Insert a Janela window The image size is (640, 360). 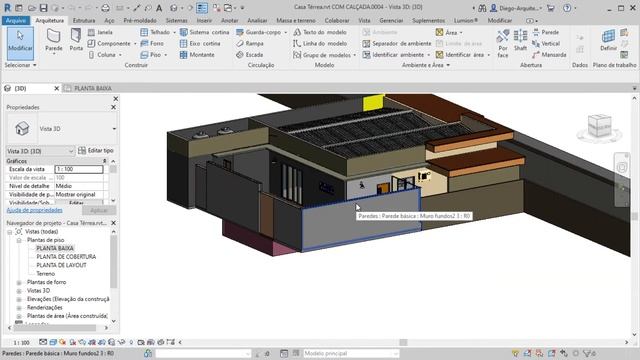[x=100, y=32]
